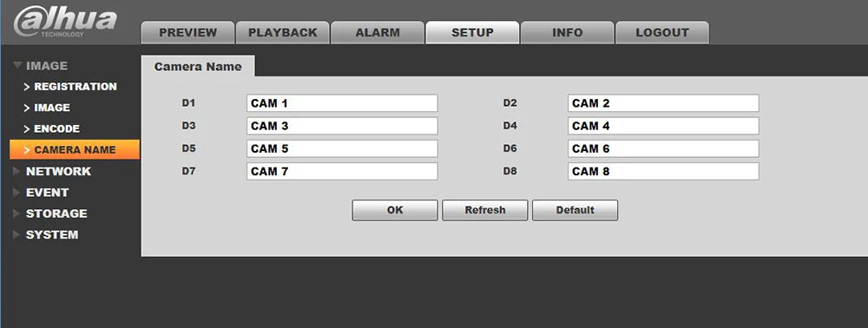Image resolution: width=868 pixels, height=328 pixels.
Task: Select the IMAGE submenu item
Action: click(51, 108)
